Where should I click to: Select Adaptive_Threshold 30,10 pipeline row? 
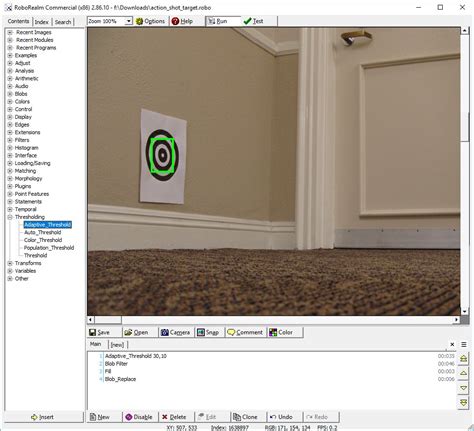click(272, 356)
